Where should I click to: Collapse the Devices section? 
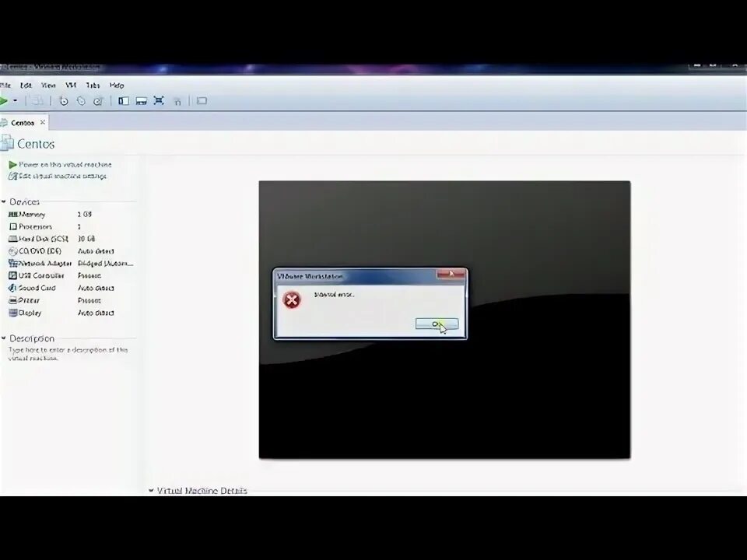[4, 202]
